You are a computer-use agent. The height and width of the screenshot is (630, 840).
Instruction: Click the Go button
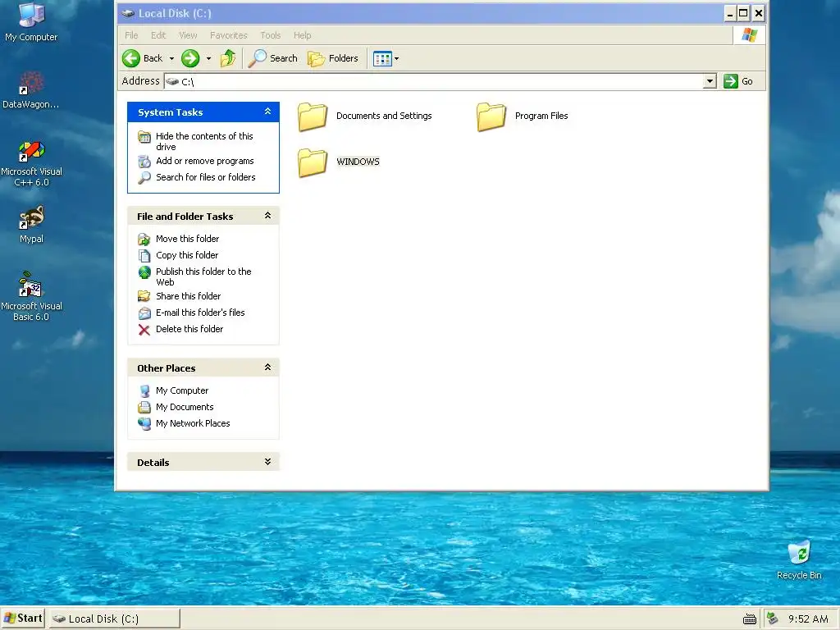coord(738,81)
